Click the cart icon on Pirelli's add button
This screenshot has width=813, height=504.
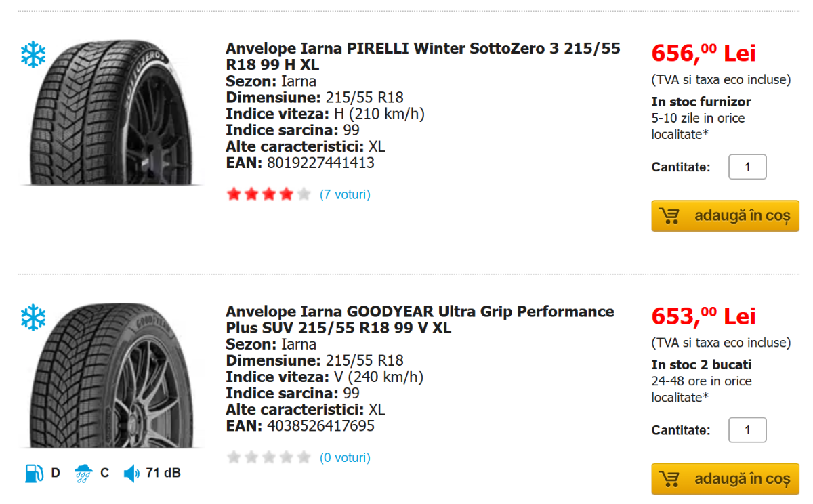(669, 216)
